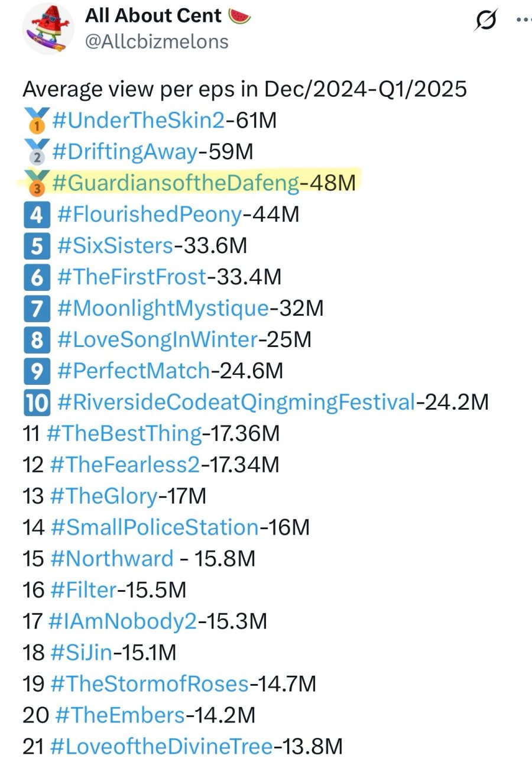The height and width of the screenshot is (781, 532).
Task: Click the bronze medal rank 3 emoji
Action: (37, 183)
